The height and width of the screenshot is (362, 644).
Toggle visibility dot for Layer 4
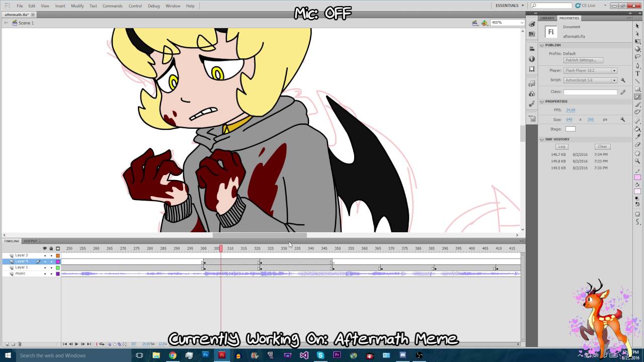(45, 261)
